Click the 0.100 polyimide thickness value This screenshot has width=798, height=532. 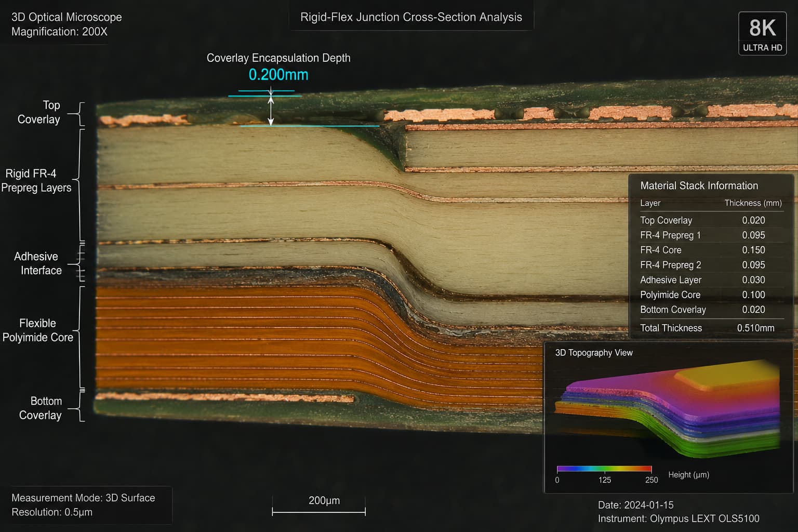pos(753,295)
